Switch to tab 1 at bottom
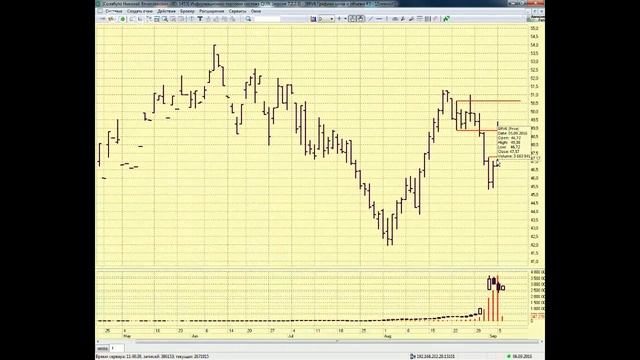Image resolution: width=640 pixels, height=360 pixels. tap(117, 348)
